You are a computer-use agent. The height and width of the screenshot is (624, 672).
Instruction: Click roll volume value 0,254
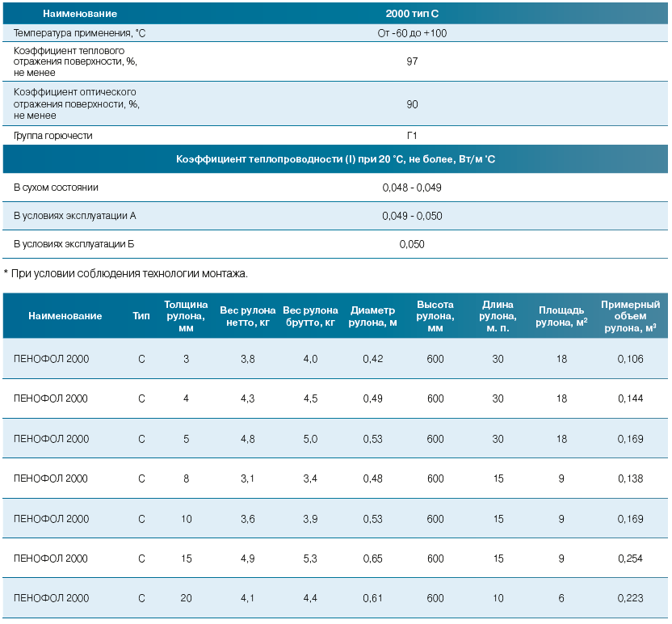pyautogui.click(x=631, y=559)
